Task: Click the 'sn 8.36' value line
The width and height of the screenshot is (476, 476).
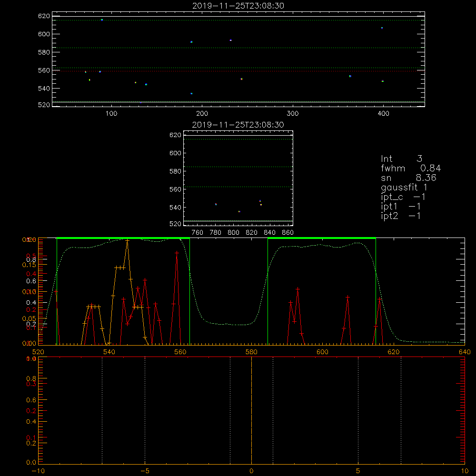Action: tap(408, 178)
